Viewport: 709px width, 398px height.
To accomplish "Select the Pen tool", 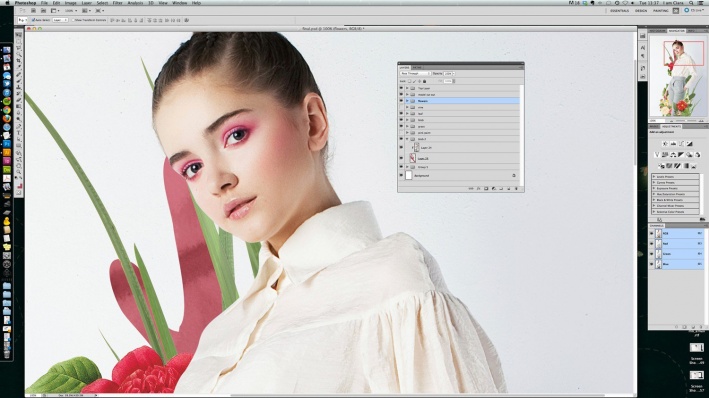I will pos(19,127).
